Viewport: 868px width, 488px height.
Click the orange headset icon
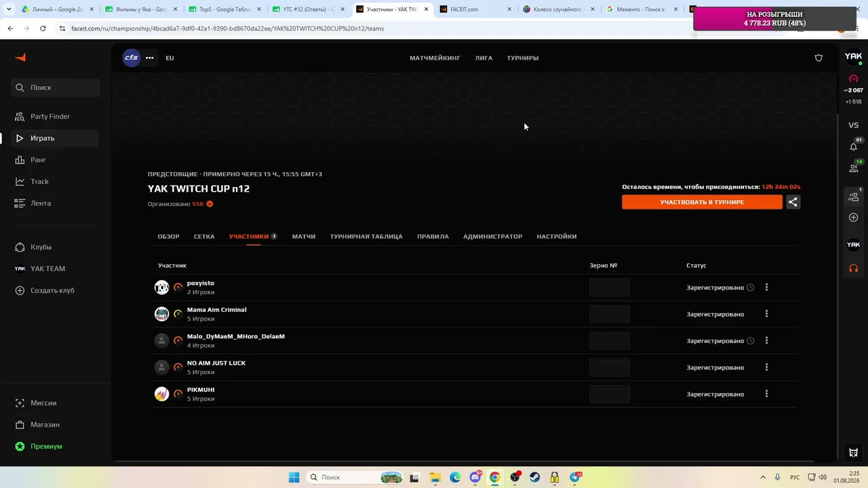[x=853, y=268]
